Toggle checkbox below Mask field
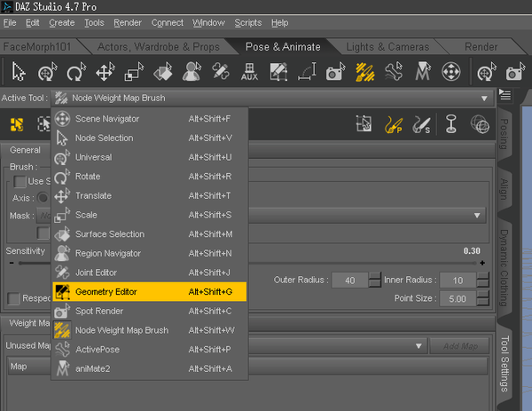Image resolution: width=532 pixels, height=411 pixels. 43,233
